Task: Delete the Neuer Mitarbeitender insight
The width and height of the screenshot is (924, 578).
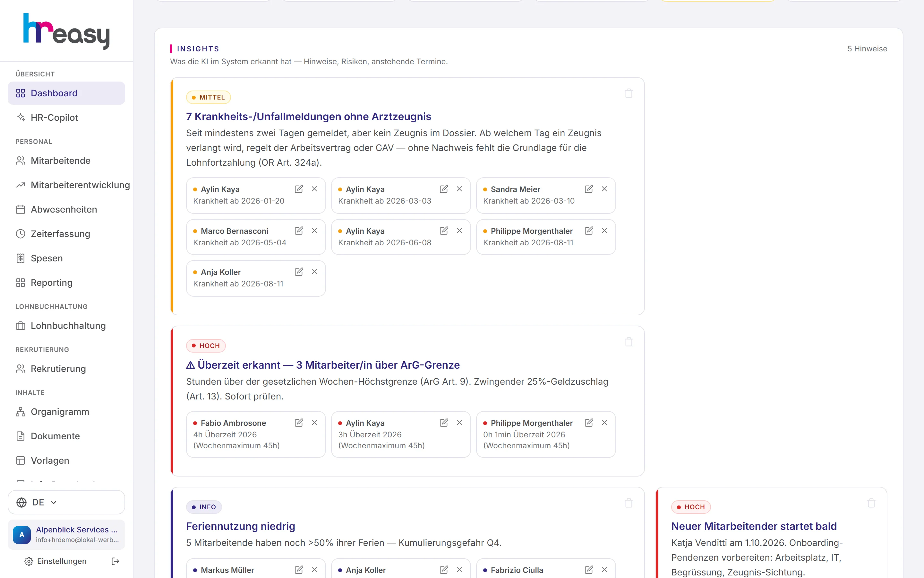Action: point(871,503)
